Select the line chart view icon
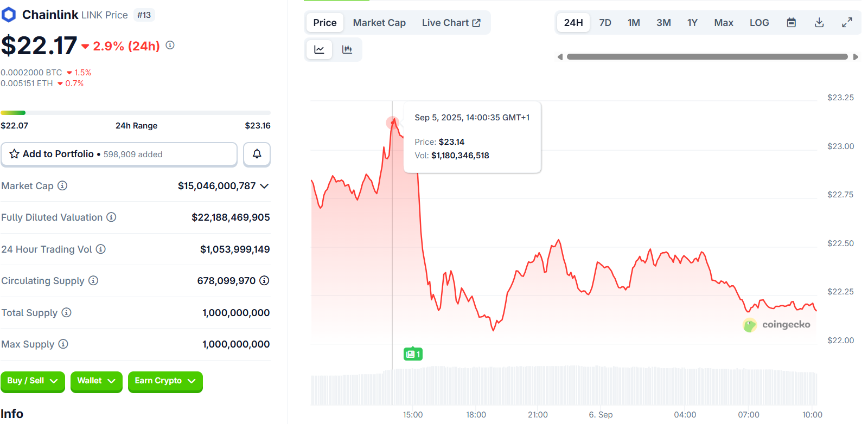This screenshot has height=424, width=868. (320, 50)
